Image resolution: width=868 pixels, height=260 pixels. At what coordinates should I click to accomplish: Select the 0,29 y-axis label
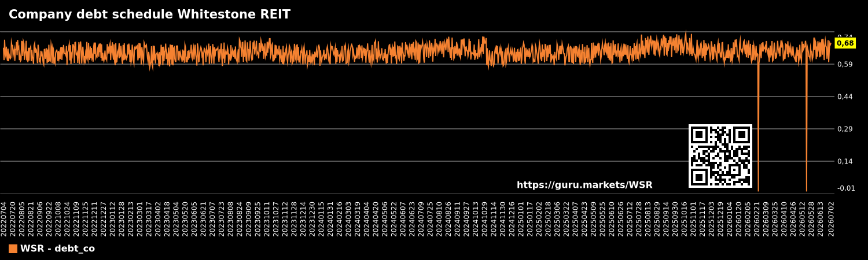point(845,129)
